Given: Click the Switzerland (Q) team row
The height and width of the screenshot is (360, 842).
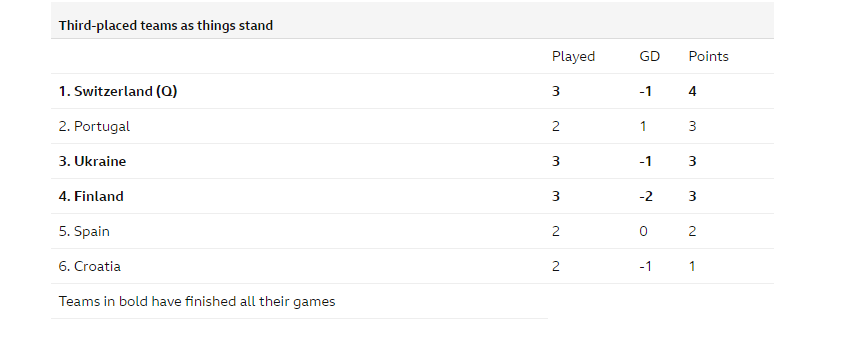Looking at the screenshot, I should pos(412,91).
